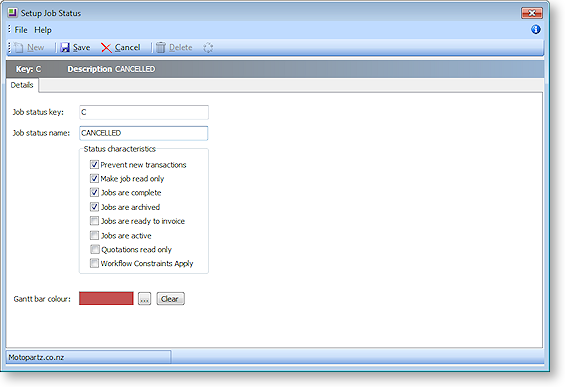Click the Delete label in the toolbar
The image size is (565, 387).
point(181,48)
